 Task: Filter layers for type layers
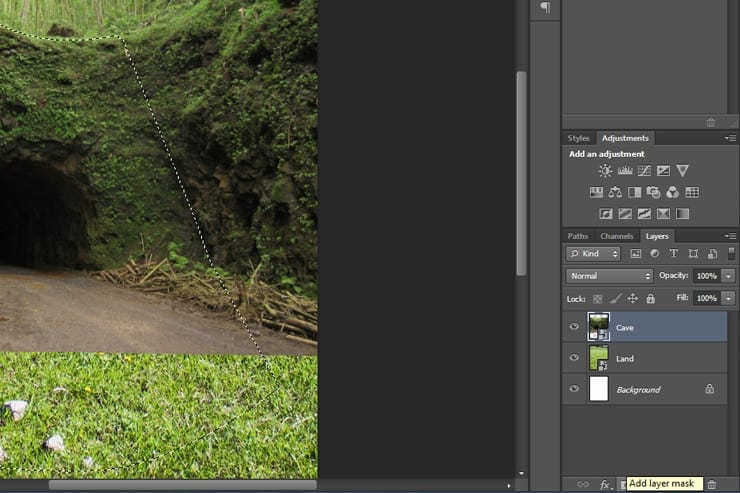point(673,254)
